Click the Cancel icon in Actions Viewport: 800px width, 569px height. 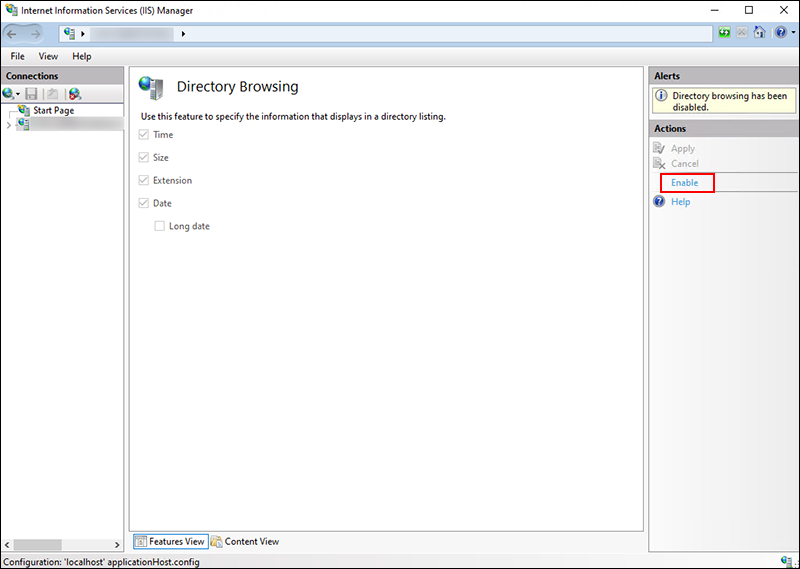tap(659, 164)
